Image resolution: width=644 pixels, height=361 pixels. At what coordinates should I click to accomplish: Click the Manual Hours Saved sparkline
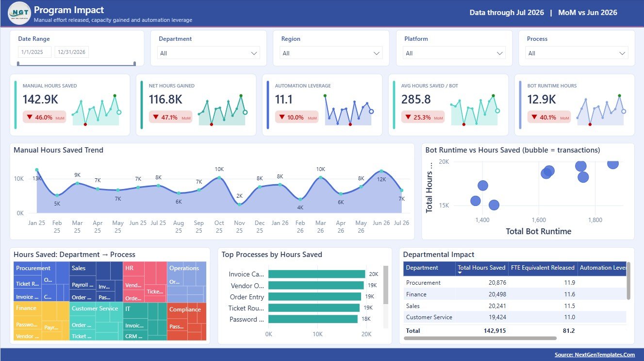coord(96,110)
